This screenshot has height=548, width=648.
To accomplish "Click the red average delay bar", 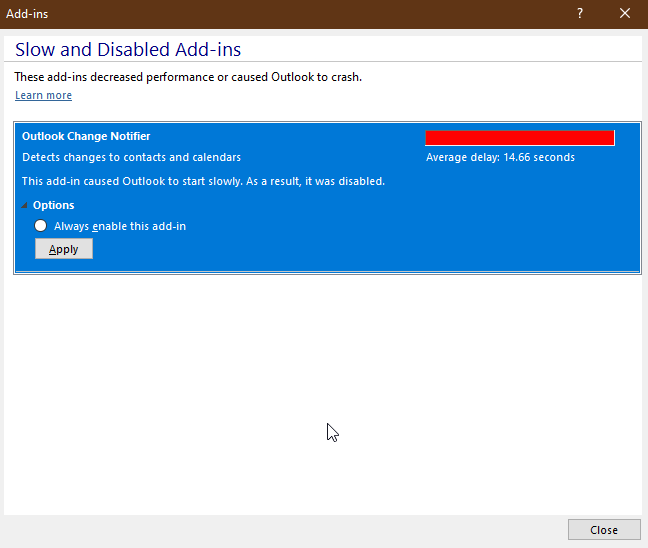I will 520,138.
